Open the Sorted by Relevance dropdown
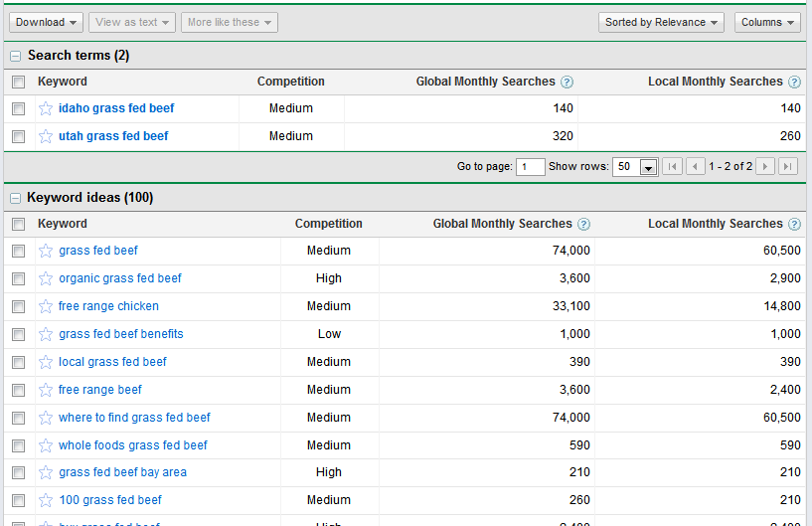 [x=661, y=22]
